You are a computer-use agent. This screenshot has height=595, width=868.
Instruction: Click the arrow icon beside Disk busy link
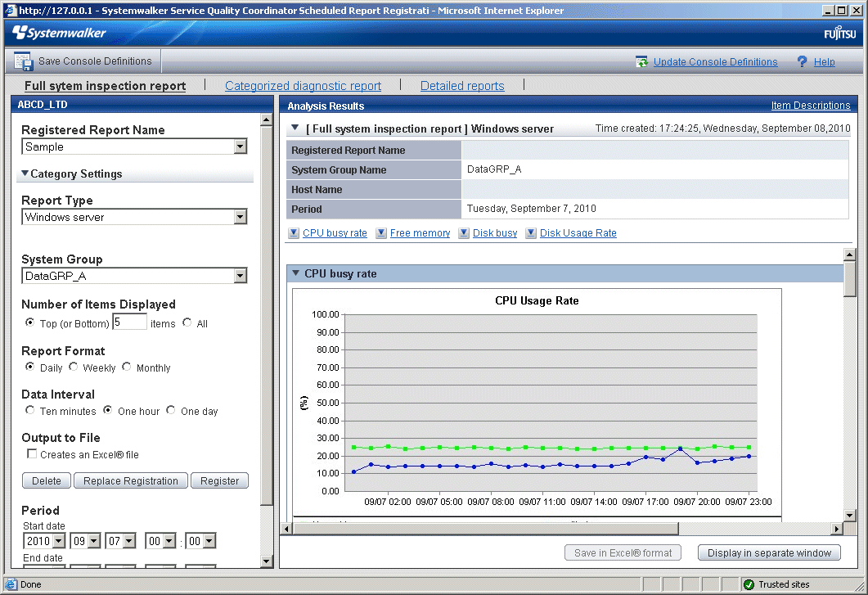pos(464,233)
